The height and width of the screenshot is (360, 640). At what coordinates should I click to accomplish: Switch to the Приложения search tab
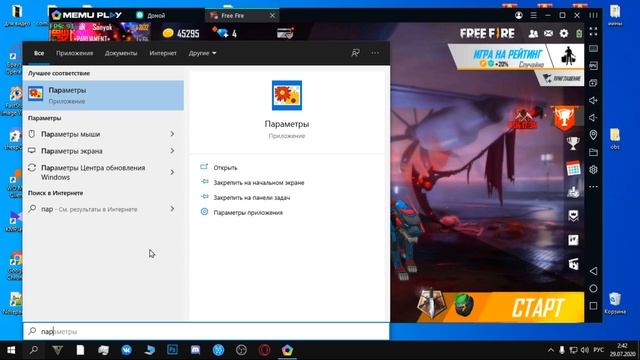74,53
